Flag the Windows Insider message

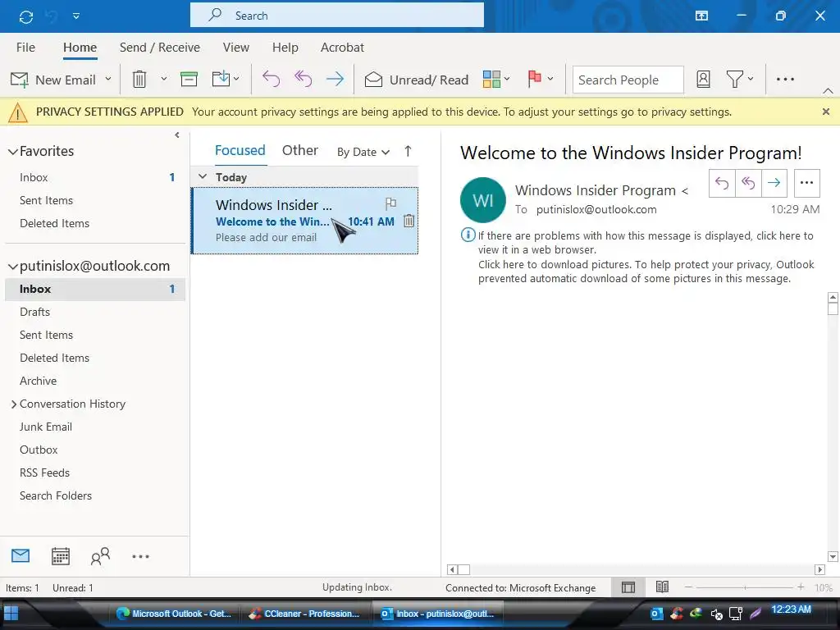tap(391, 203)
